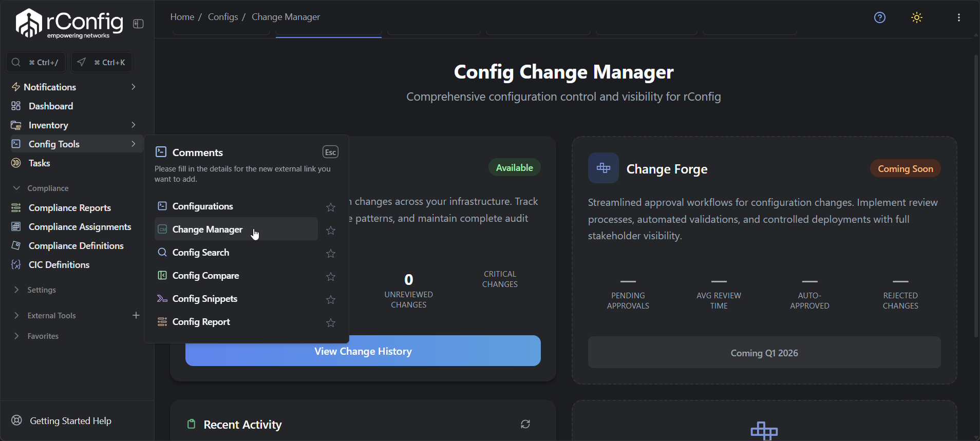The width and height of the screenshot is (980, 441).
Task: Toggle light theme with sun icon
Action: point(917,17)
